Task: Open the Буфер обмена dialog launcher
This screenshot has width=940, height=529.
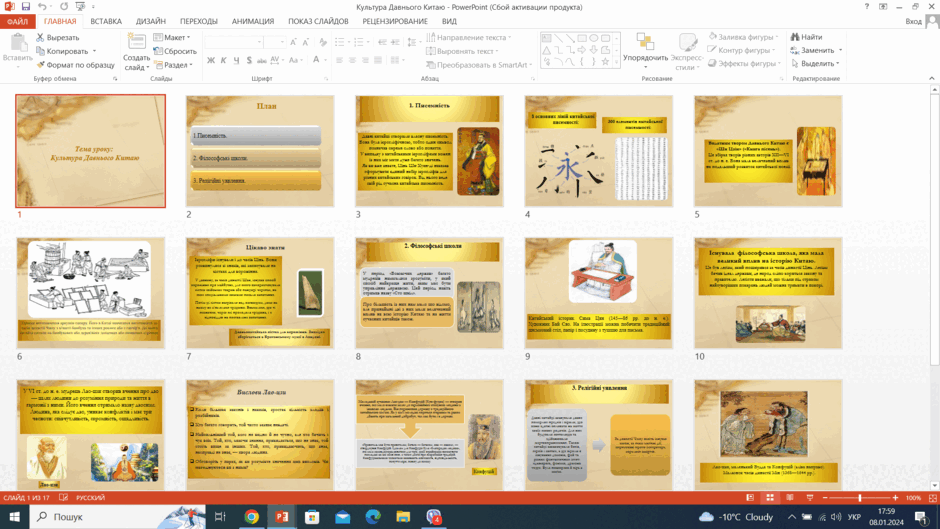Action: tap(115, 79)
